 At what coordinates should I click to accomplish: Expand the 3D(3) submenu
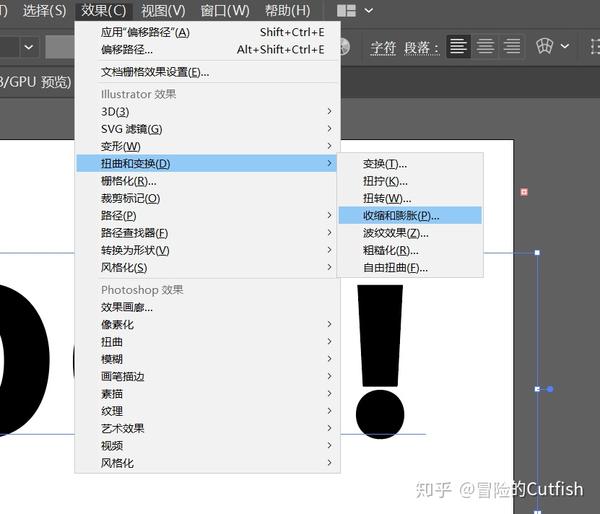(x=208, y=111)
